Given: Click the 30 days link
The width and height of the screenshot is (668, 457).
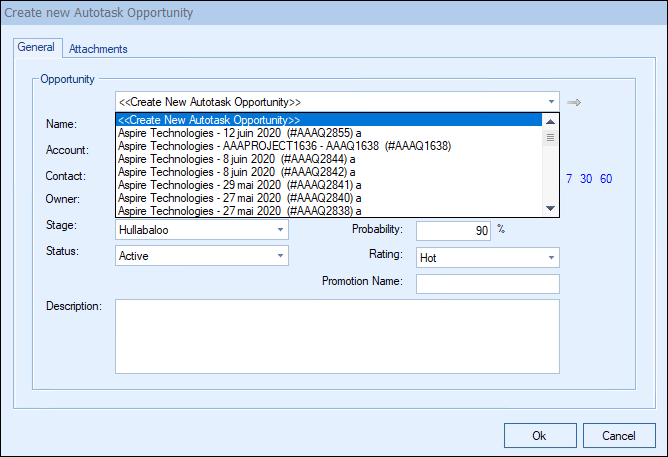Looking at the screenshot, I should (x=586, y=179).
